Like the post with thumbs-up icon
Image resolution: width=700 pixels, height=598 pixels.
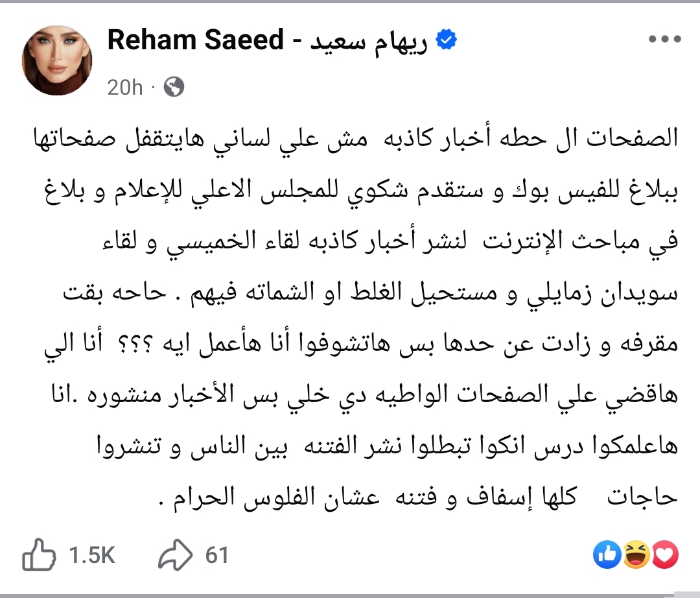[38, 556]
